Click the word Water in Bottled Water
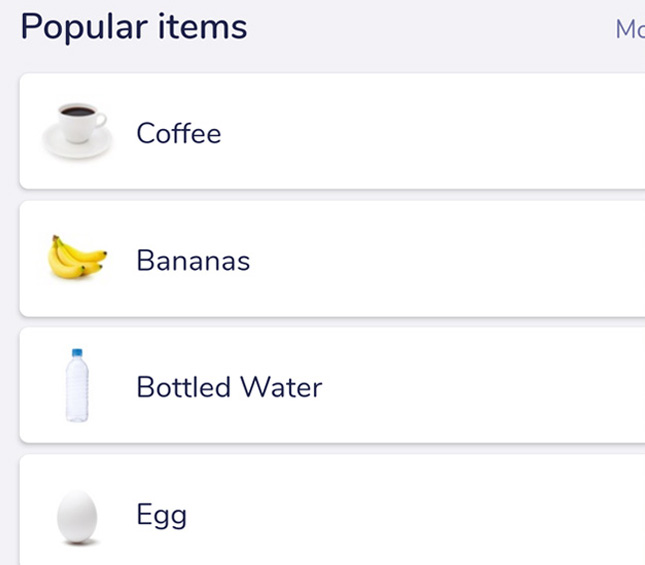 281,387
